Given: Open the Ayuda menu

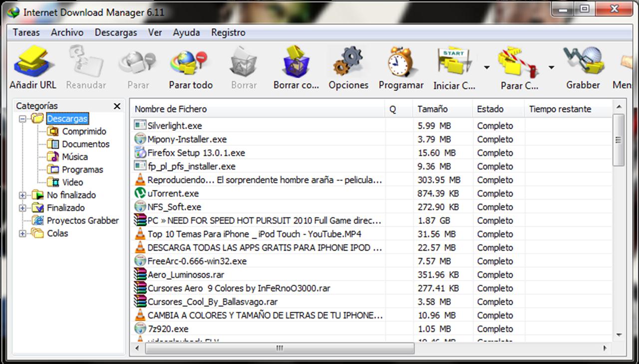Looking at the screenshot, I should click(x=187, y=32).
